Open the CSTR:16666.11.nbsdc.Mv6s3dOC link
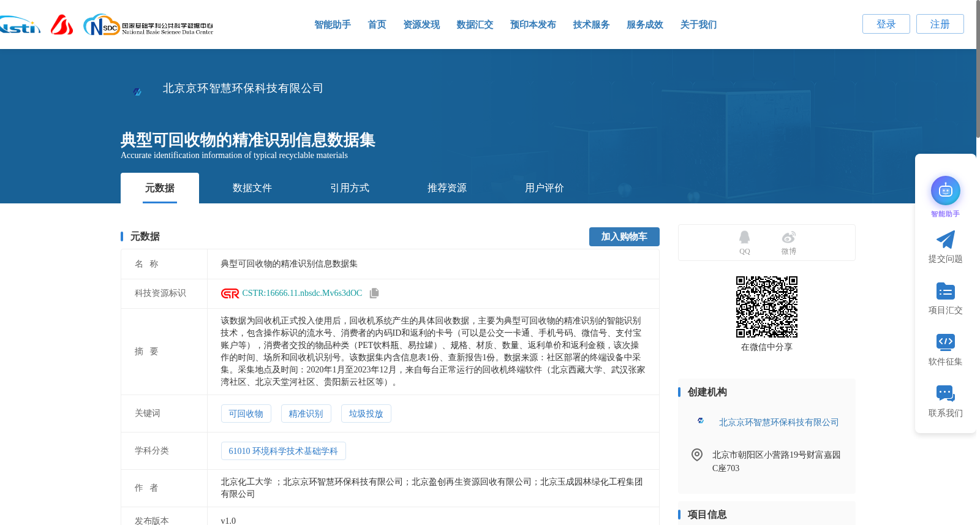 pos(302,293)
